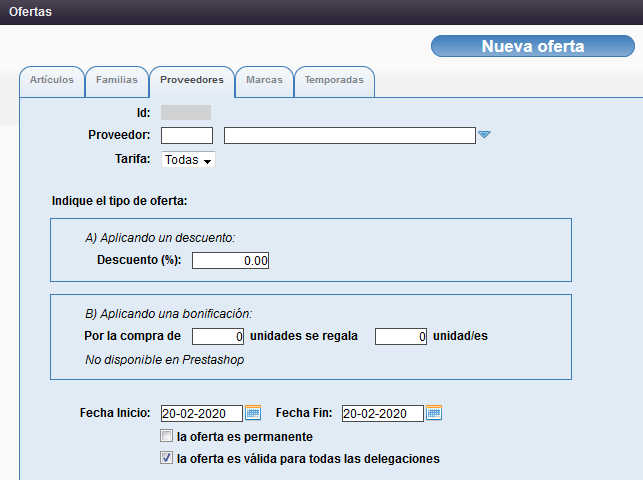Click the Proveedor name input field
Viewport: 643px width, 480px height.
[x=350, y=135]
